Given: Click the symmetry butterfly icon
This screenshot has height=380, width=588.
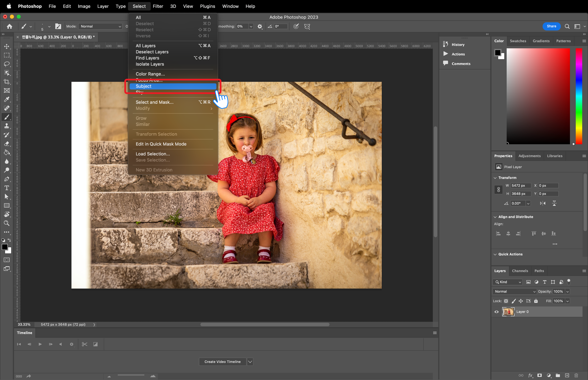Looking at the screenshot, I should pos(307,26).
